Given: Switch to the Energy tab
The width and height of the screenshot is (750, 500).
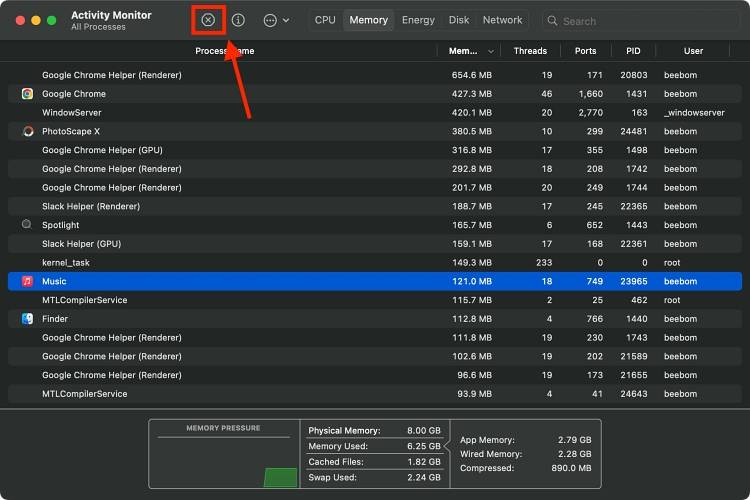Looking at the screenshot, I should (x=418, y=20).
